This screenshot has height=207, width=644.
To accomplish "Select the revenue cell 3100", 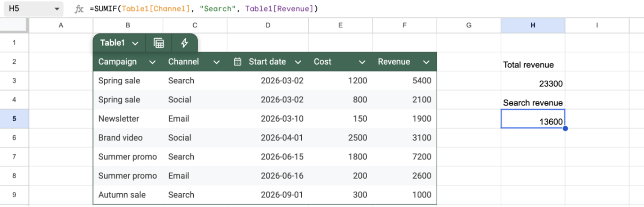I will click(405, 138).
